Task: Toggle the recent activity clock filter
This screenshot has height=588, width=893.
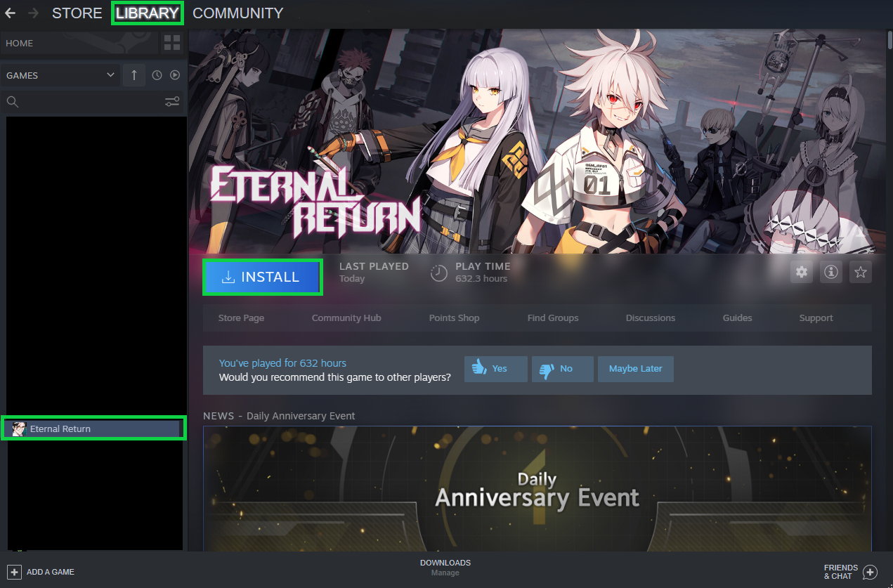Action: coord(157,75)
